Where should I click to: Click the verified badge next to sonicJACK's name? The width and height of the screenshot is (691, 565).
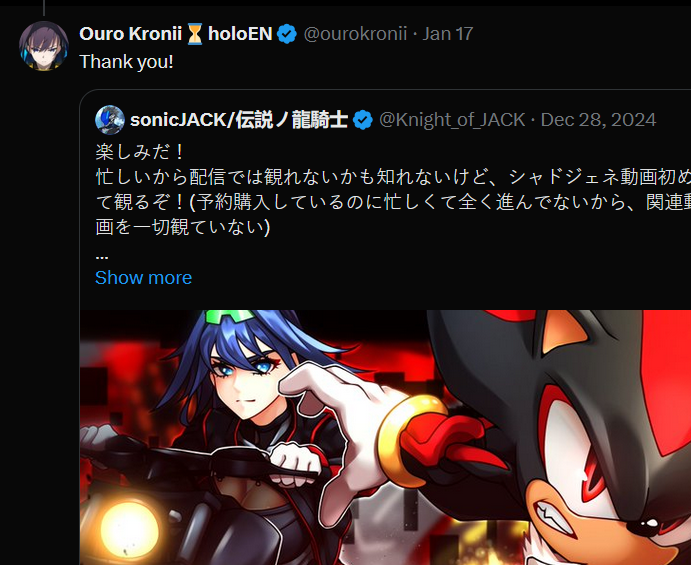point(363,120)
